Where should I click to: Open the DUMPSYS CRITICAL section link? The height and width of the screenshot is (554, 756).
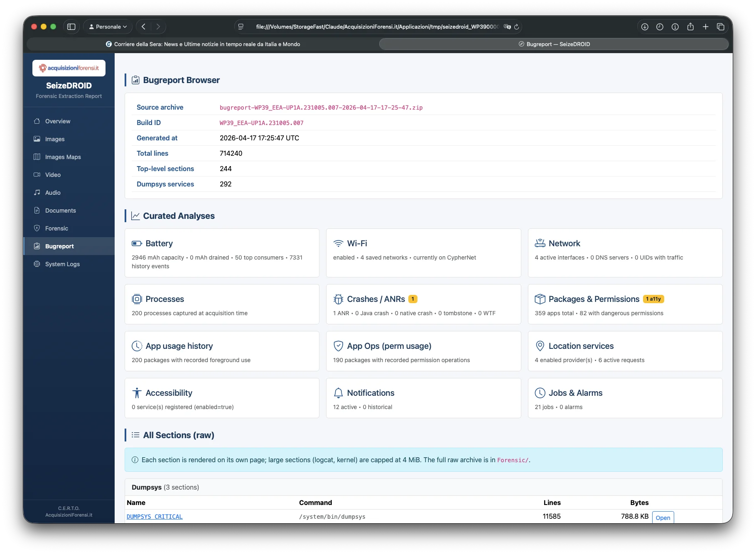(155, 517)
